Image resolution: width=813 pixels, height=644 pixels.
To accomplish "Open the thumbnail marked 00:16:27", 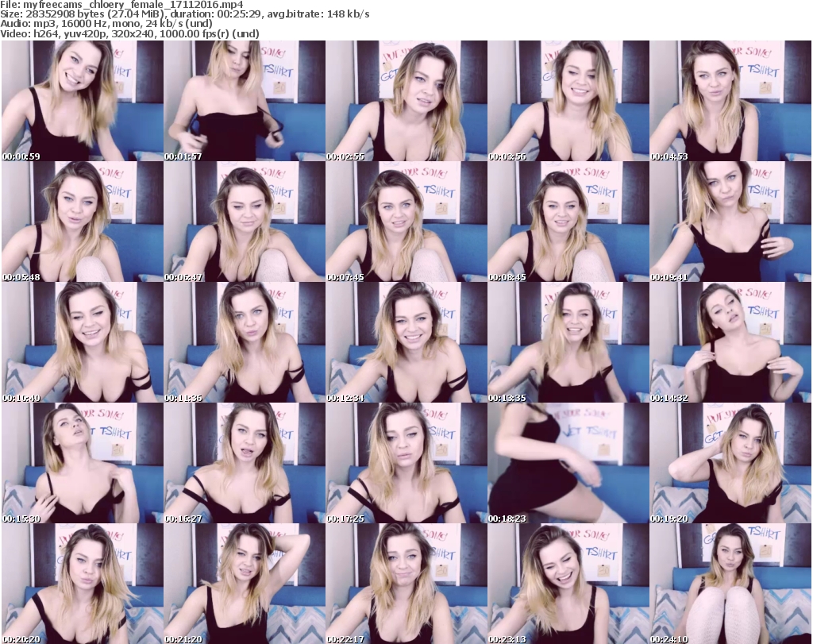I will coord(244,463).
